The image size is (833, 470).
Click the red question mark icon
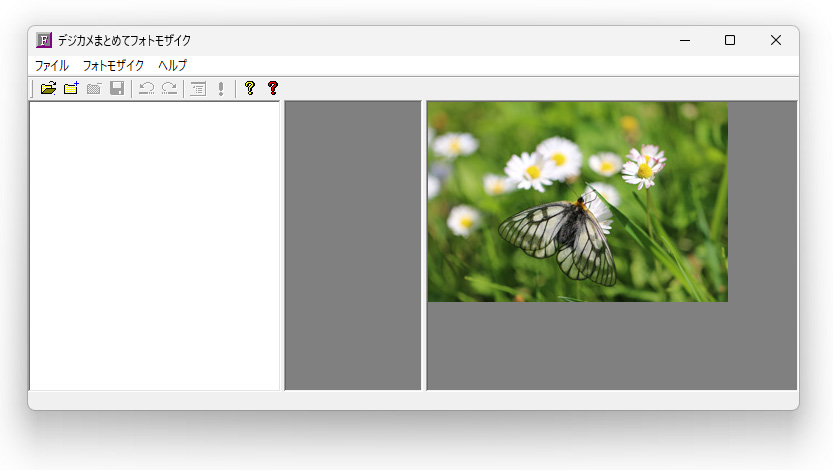[x=273, y=88]
